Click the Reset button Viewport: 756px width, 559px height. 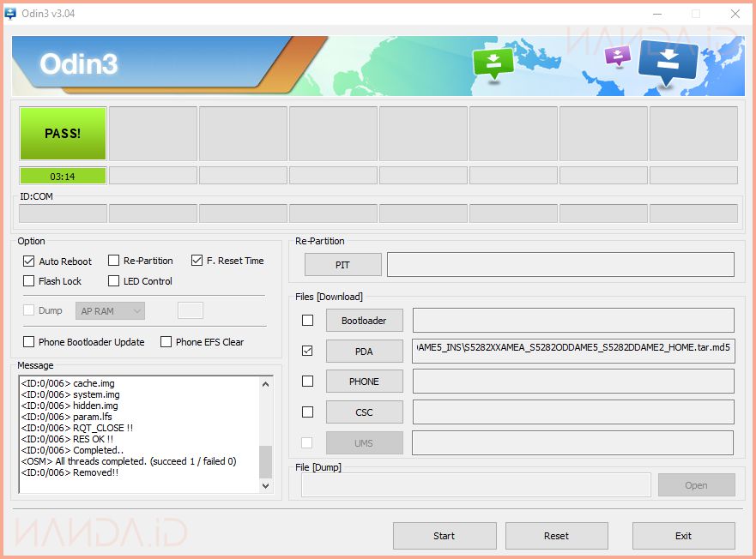556,536
